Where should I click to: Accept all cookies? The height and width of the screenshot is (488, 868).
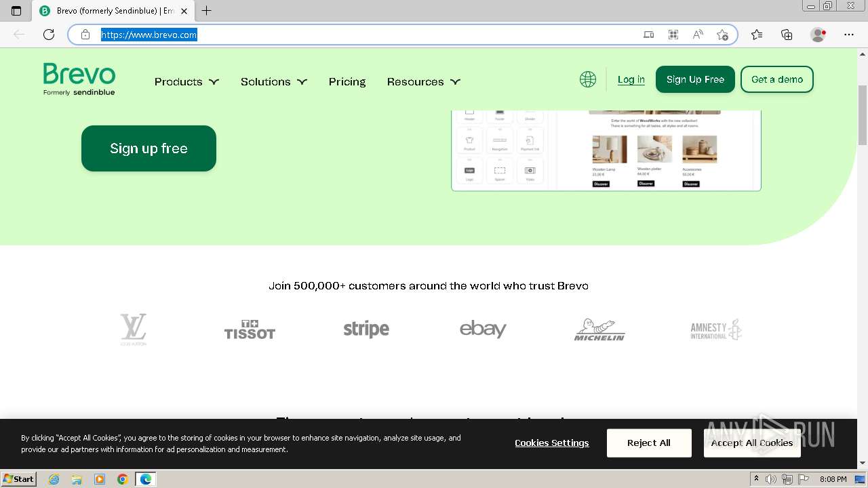coord(752,443)
